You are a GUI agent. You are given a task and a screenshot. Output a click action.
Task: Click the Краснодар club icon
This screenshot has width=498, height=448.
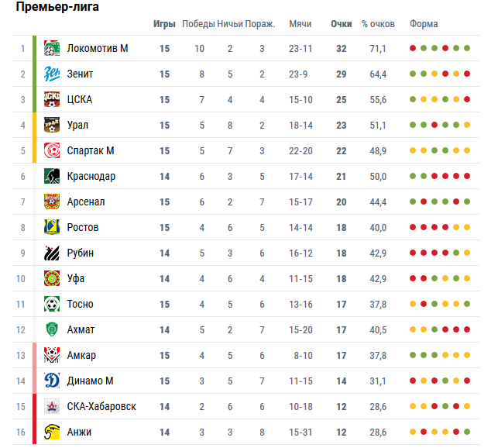click(x=52, y=176)
